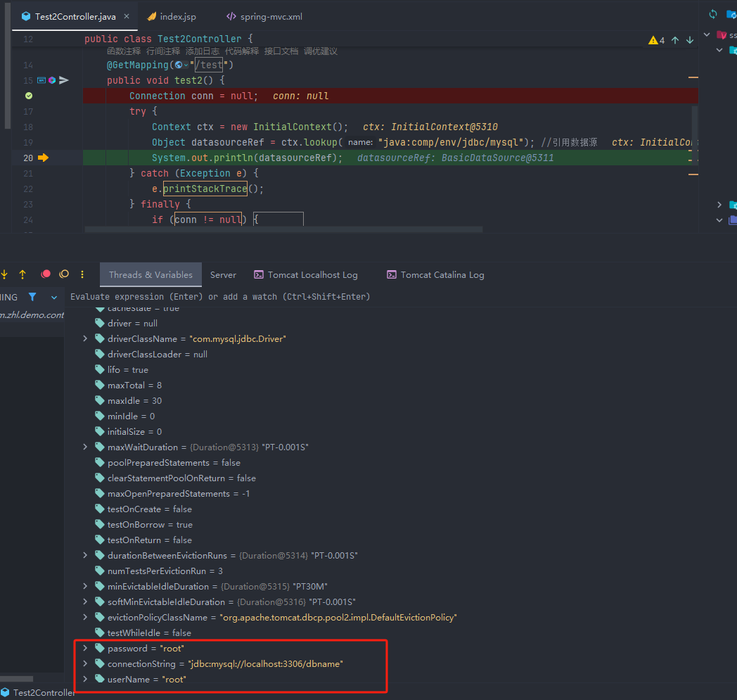Image resolution: width=737 pixels, height=700 pixels.
Task: Expand the password variable node
Action: point(85,648)
